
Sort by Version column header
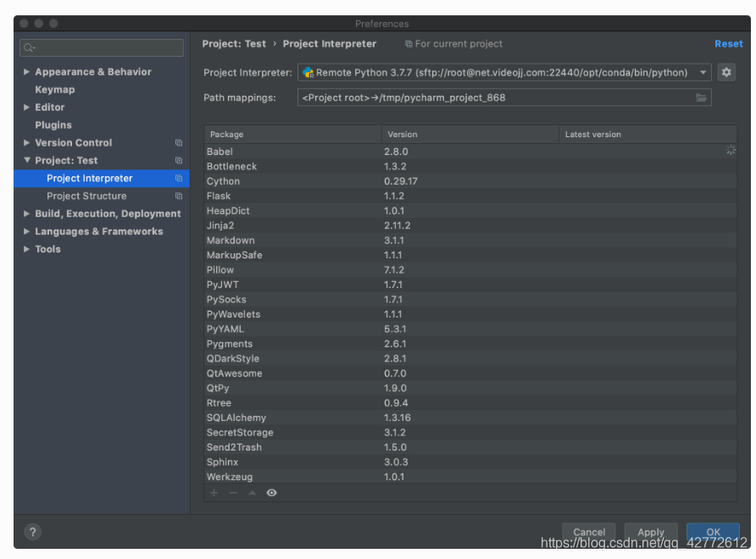pos(470,135)
